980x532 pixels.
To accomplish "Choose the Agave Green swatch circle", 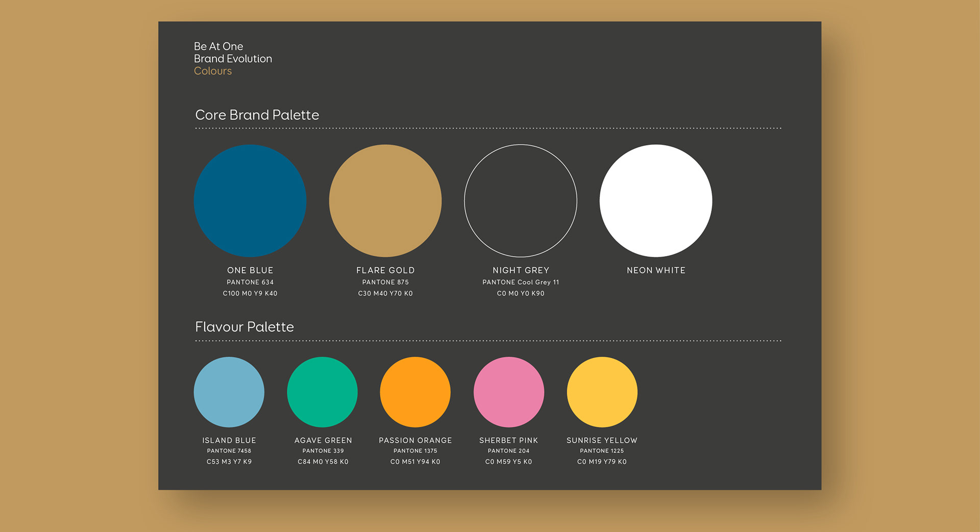I will 323,392.
